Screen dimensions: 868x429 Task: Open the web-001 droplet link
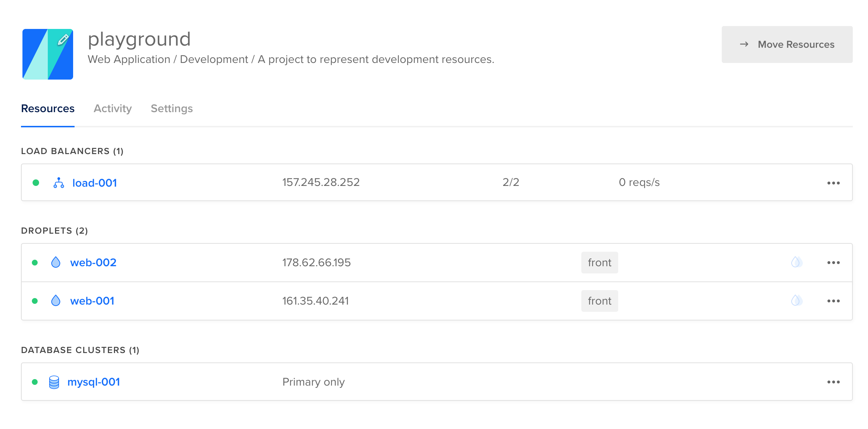pos(92,301)
